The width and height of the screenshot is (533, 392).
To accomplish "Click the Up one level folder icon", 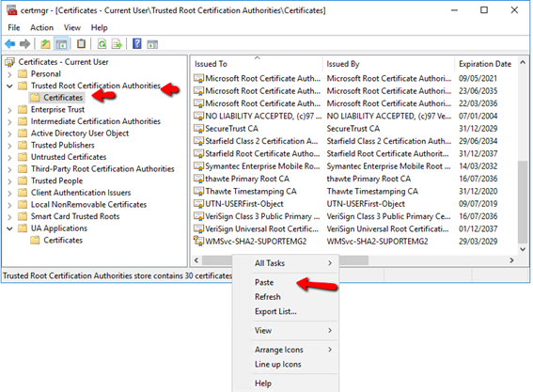I will tap(45, 44).
